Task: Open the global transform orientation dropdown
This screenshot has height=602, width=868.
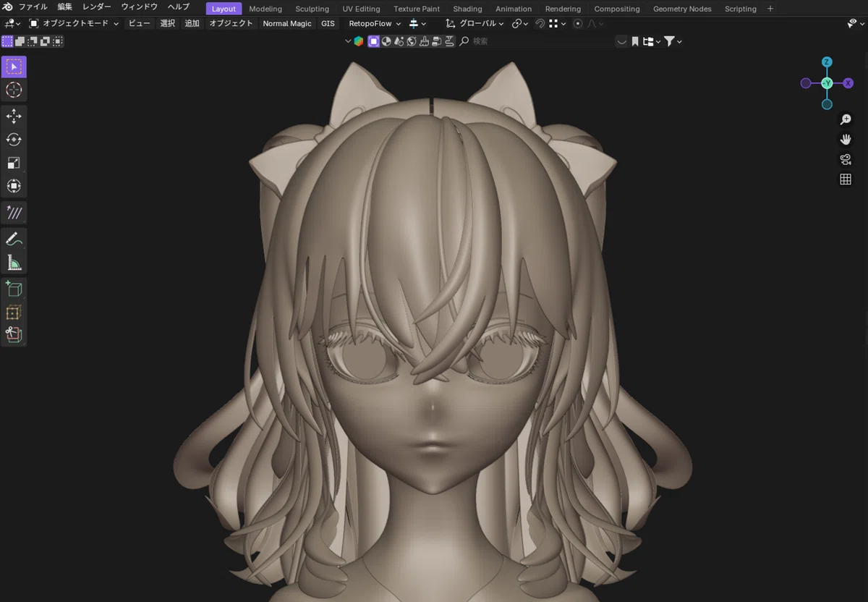Action: point(475,24)
